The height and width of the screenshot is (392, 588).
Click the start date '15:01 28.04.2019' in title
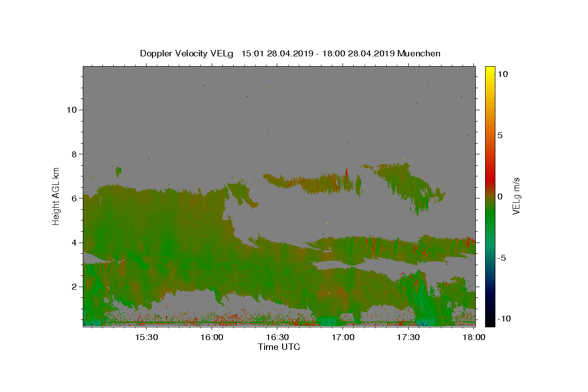(x=277, y=53)
